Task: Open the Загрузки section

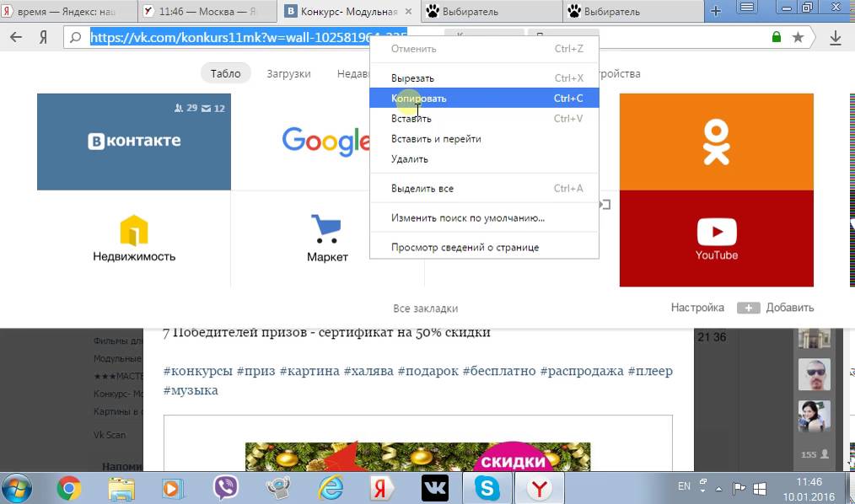Action: [x=288, y=73]
